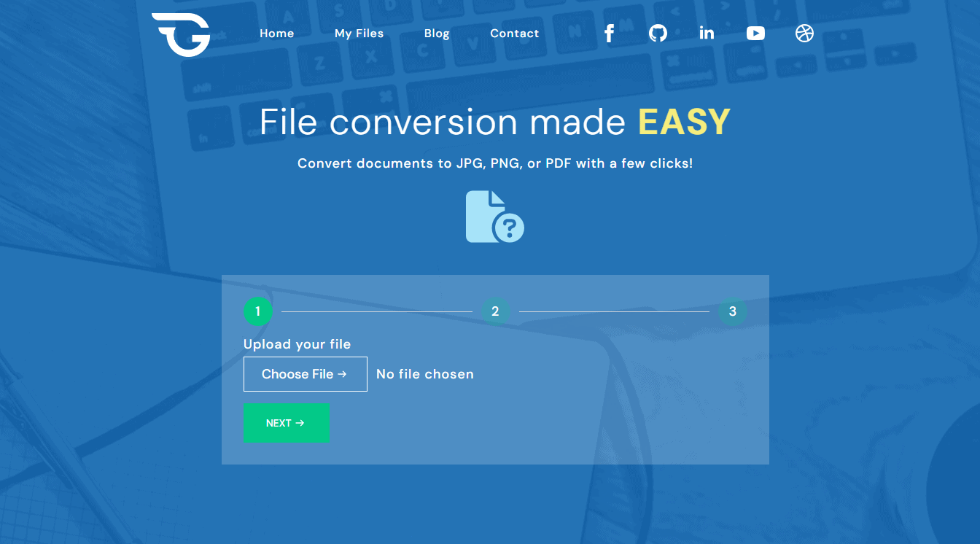Viewport: 980px width, 544px height.
Task: Jump to step 3 indicator
Action: tap(733, 311)
